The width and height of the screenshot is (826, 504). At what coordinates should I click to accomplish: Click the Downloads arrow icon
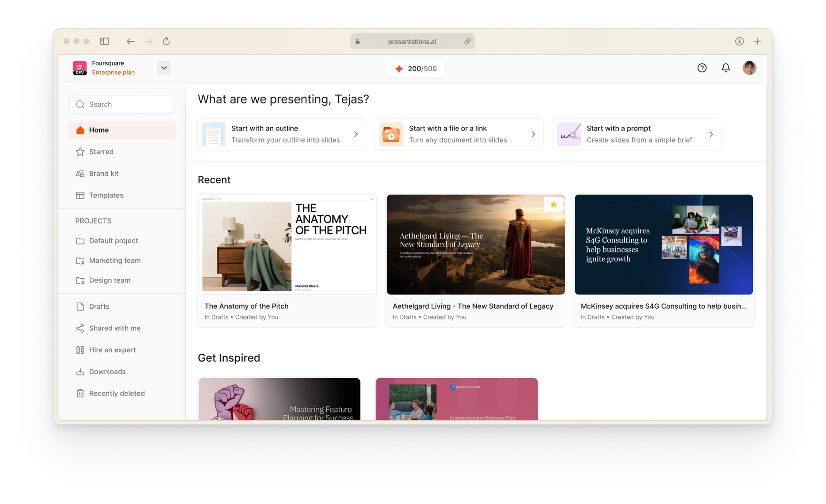(x=80, y=372)
